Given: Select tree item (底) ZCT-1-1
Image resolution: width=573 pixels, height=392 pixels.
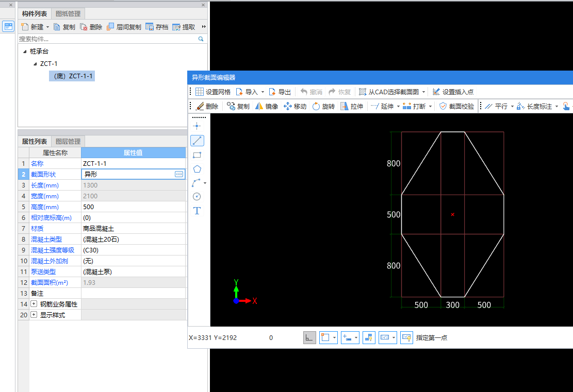Looking at the screenshot, I should click(72, 76).
